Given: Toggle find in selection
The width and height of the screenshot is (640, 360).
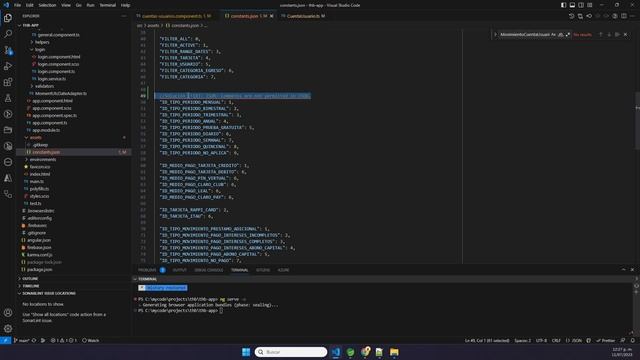Looking at the screenshot, I should [617, 35].
